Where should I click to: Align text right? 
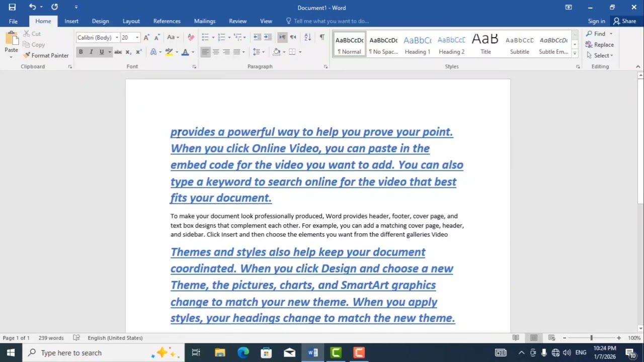226,52
